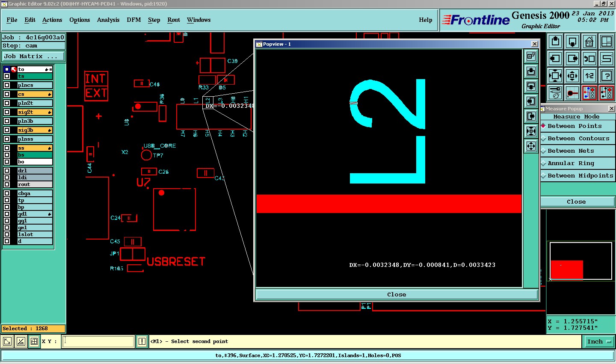Open the Analysis menu
616x364 pixels.
(108, 20)
